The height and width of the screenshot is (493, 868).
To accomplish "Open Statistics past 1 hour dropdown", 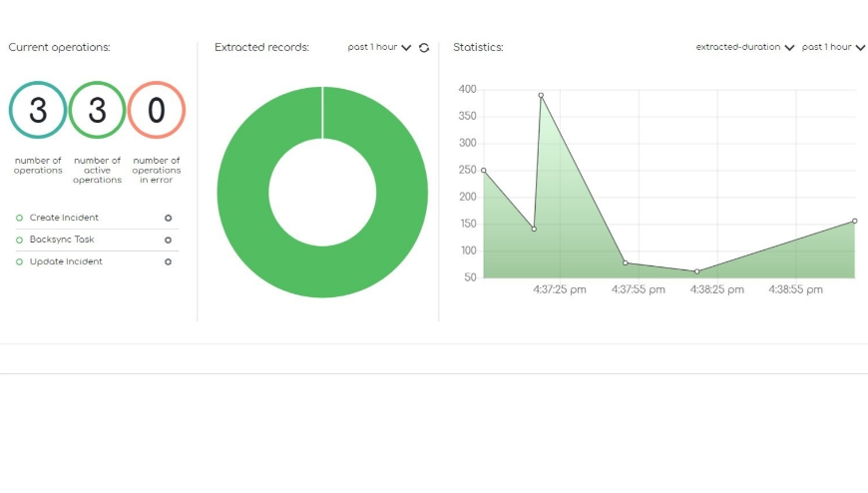I will (x=833, y=47).
